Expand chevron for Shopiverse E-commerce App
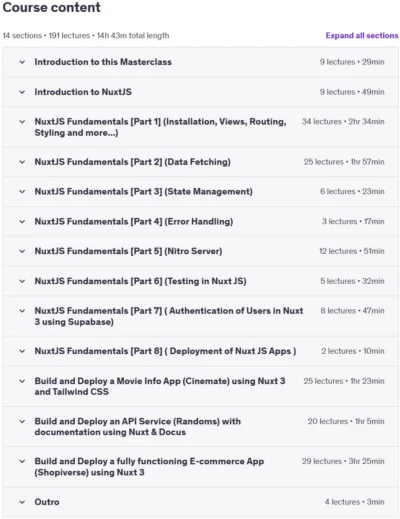This screenshot has width=400, height=519. (x=22, y=462)
